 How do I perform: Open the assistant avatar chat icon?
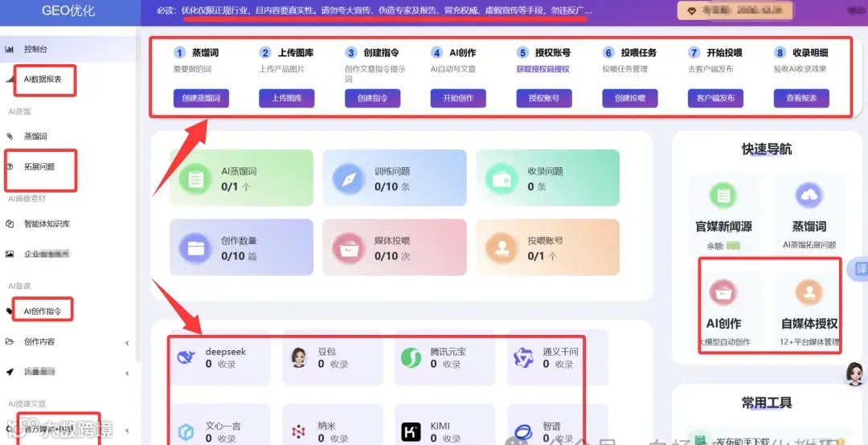pos(854,374)
